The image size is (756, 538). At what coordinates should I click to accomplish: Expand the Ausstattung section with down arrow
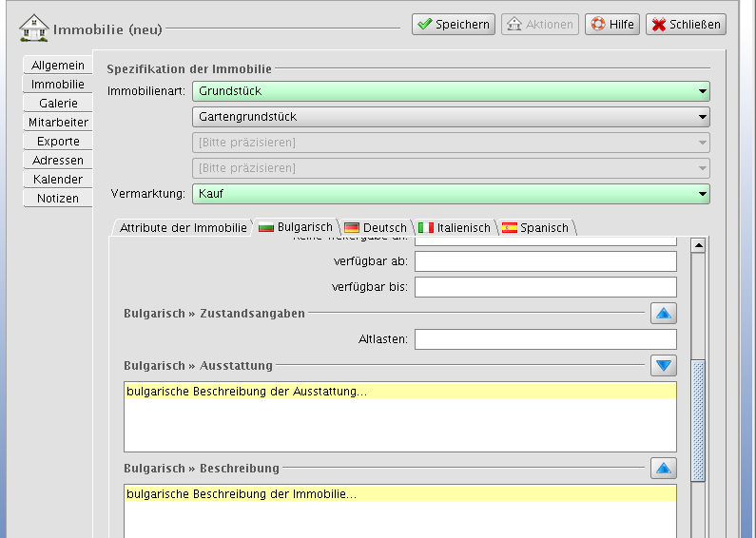click(663, 365)
